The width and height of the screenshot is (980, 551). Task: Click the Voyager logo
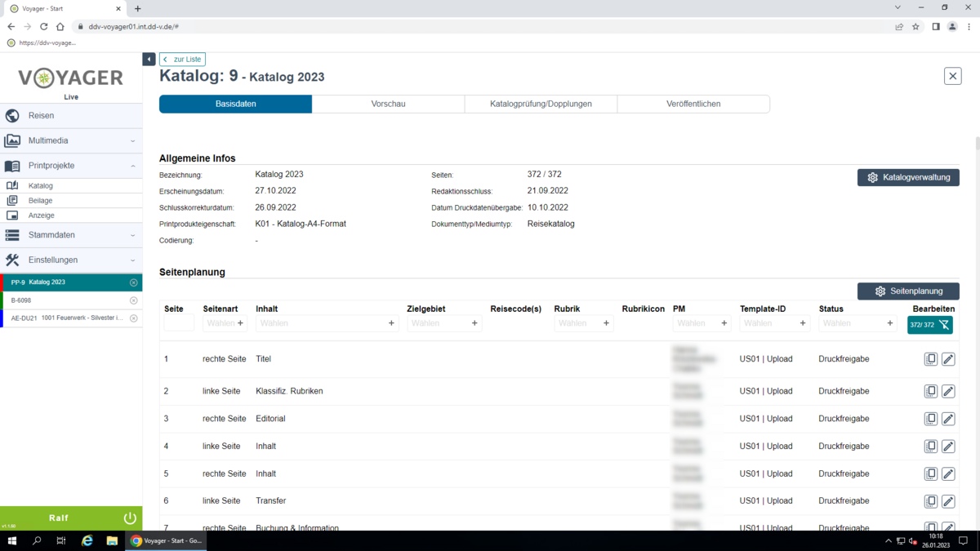coord(71,78)
